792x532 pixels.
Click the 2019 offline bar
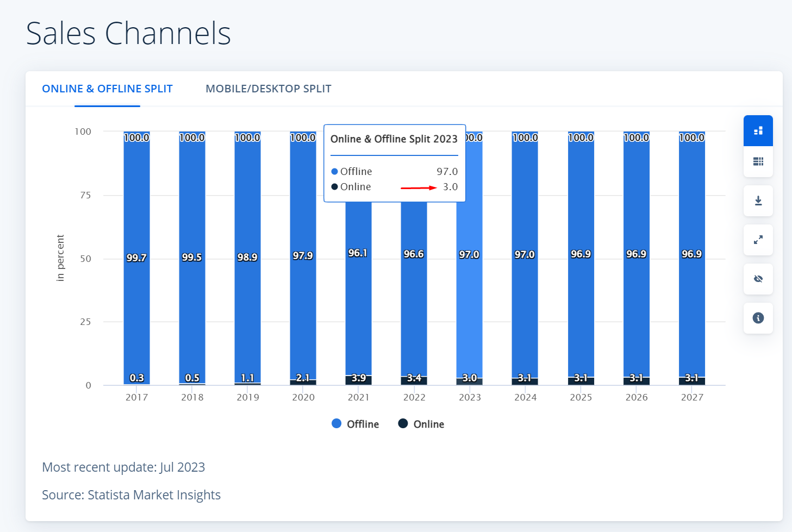click(247, 256)
